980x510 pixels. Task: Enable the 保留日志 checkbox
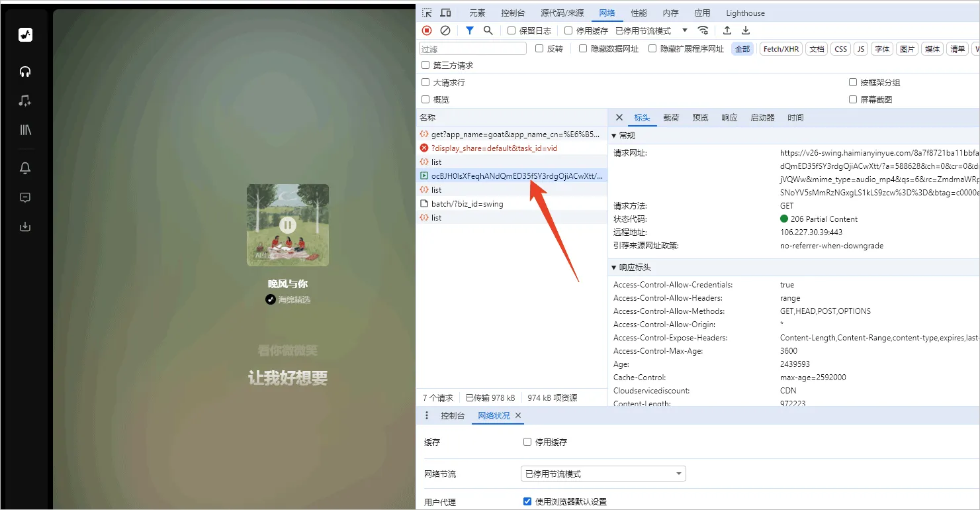point(512,30)
